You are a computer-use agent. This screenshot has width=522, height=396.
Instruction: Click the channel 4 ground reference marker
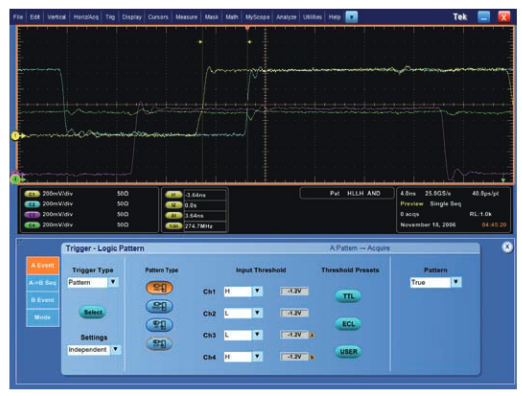tap(15, 180)
